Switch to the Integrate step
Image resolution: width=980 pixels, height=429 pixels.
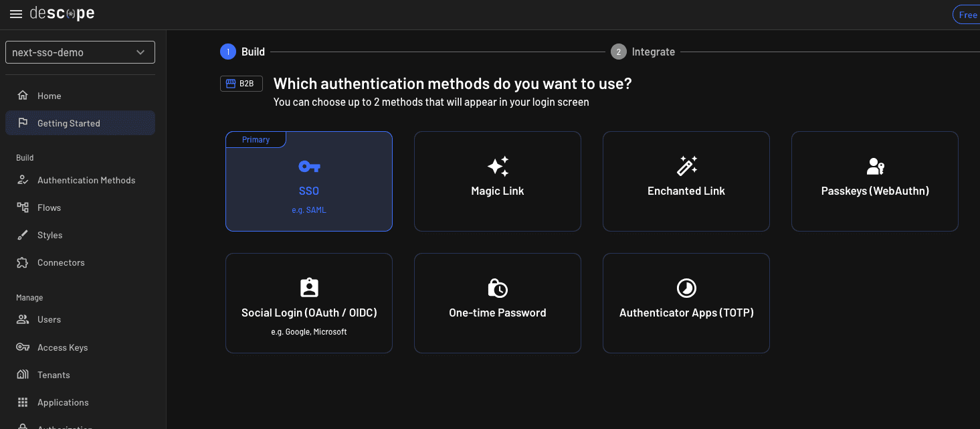642,52
